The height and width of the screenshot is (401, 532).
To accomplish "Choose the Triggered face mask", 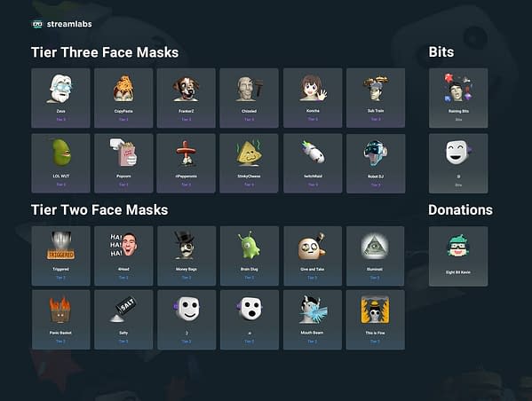I will [60, 256].
